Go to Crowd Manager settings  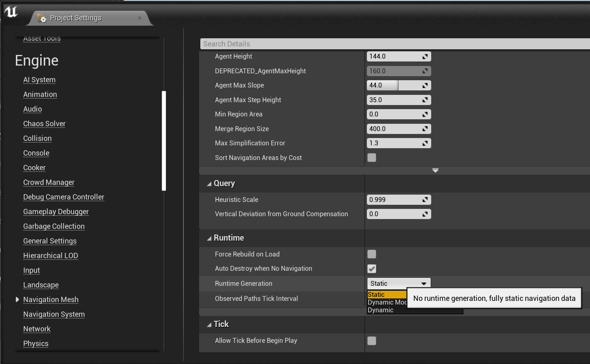(49, 182)
